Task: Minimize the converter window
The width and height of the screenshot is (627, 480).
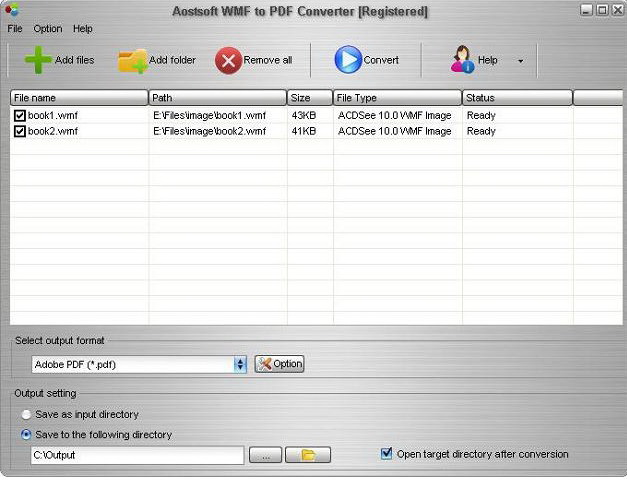Action: pos(586,10)
